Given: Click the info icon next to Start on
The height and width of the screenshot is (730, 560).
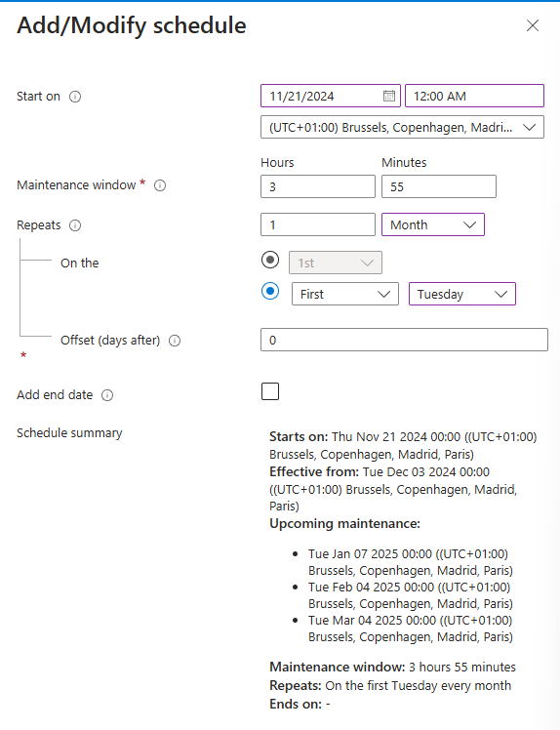Looking at the screenshot, I should [x=75, y=97].
